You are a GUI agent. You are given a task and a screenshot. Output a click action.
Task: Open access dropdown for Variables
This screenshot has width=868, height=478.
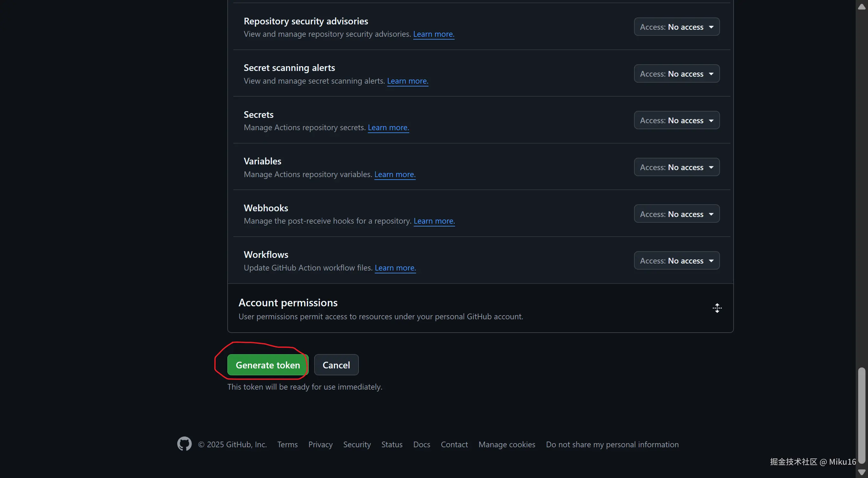point(677,167)
